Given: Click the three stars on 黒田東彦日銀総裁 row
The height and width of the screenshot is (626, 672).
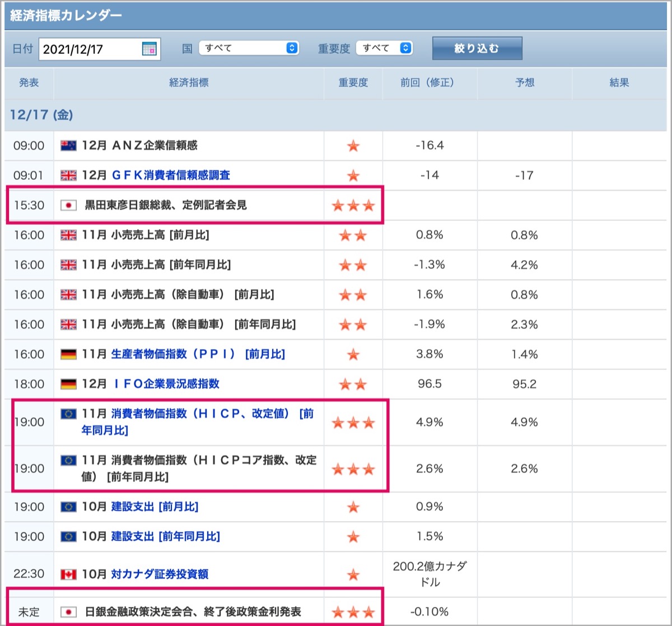Looking at the screenshot, I should (353, 206).
